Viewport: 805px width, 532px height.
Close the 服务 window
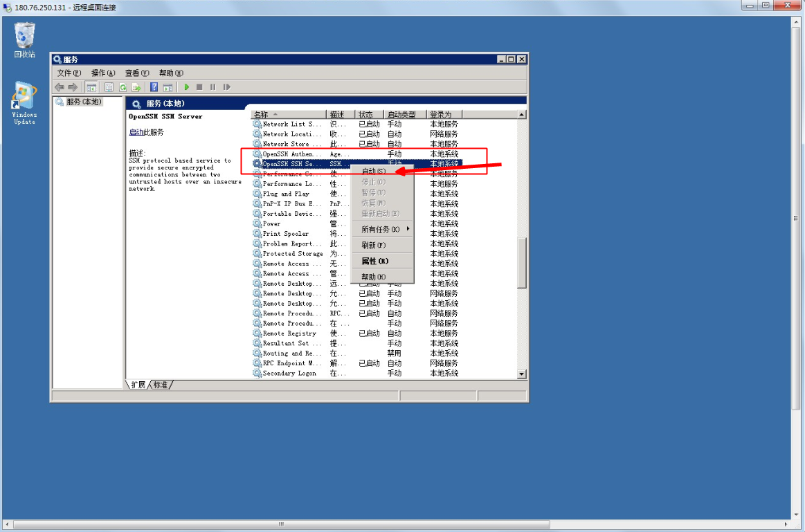[x=522, y=59]
